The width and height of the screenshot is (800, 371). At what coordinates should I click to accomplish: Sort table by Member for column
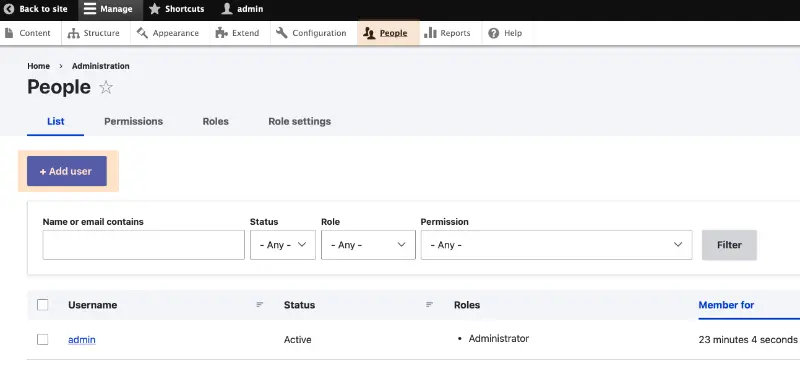(x=726, y=305)
